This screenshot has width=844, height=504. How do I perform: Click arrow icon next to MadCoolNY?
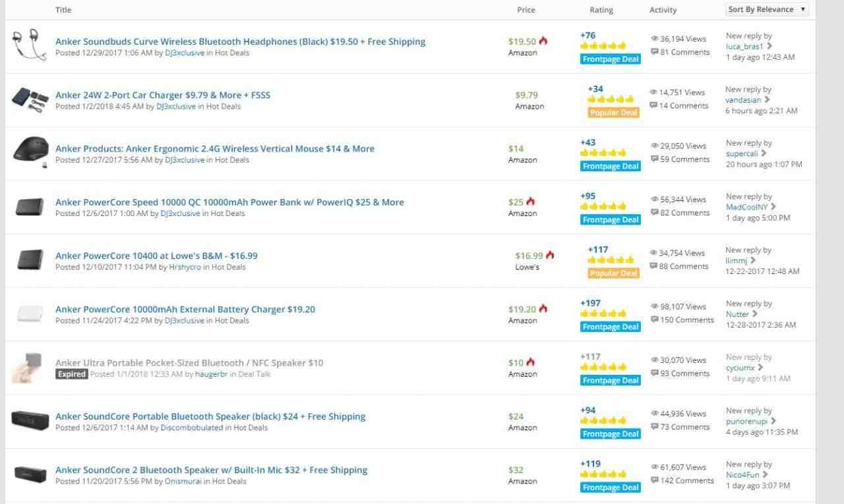773,207
